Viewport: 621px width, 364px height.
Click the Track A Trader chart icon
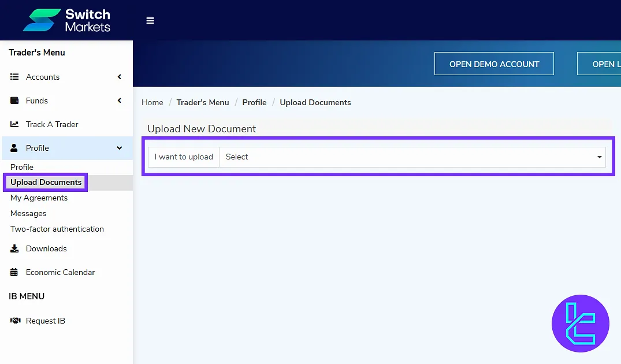(14, 124)
